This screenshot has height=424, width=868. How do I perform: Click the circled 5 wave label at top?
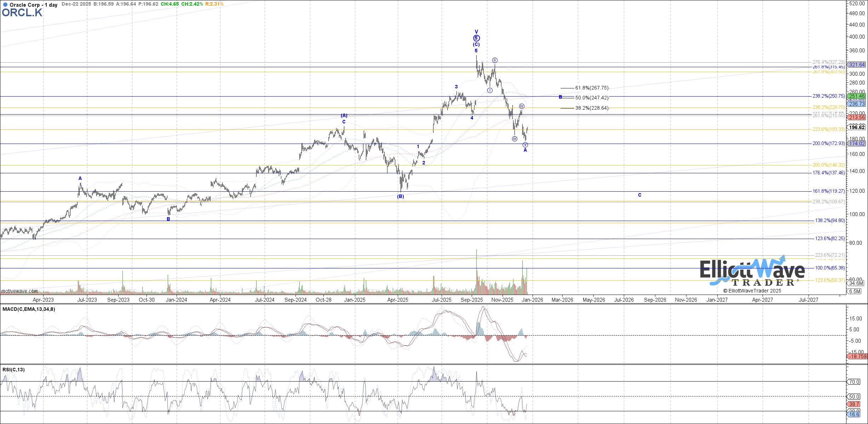point(476,38)
